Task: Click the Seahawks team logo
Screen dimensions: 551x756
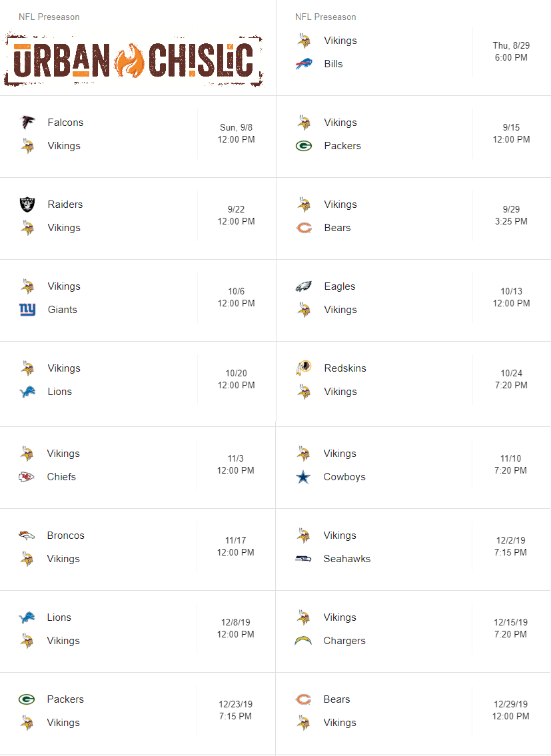Action: (x=303, y=559)
